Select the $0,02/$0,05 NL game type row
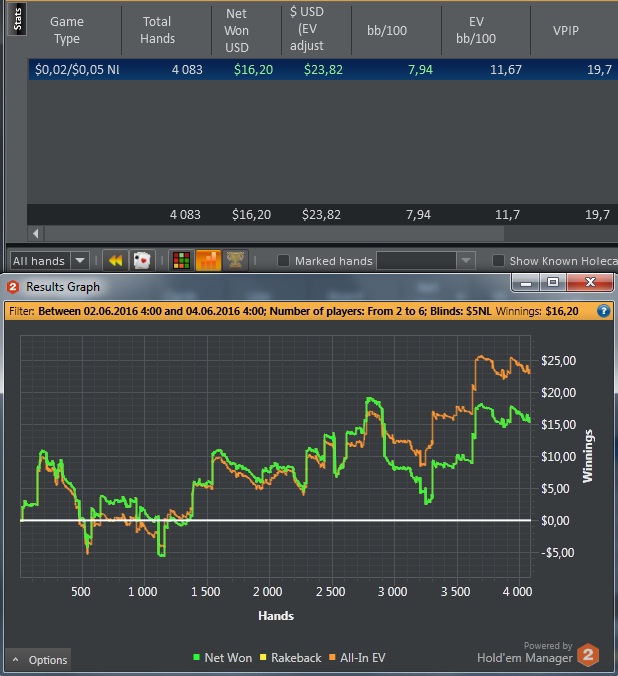Image resolution: width=618 pixels, height=676 pixels. 323,69
